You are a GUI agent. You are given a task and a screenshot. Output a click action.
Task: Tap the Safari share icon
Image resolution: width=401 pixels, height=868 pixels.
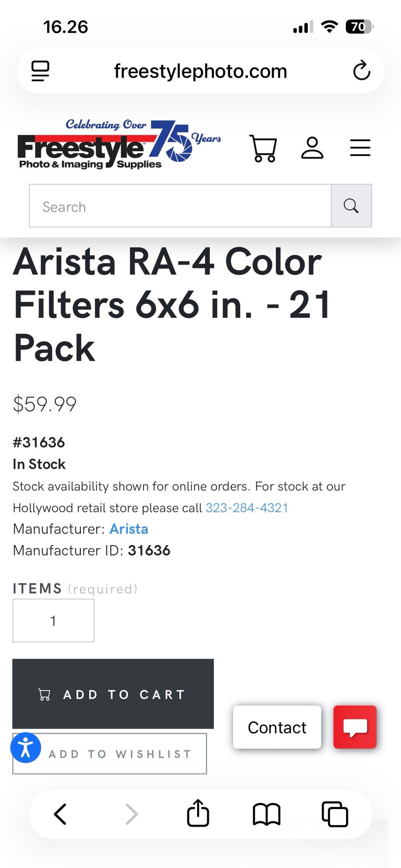(x=198, y=813)
